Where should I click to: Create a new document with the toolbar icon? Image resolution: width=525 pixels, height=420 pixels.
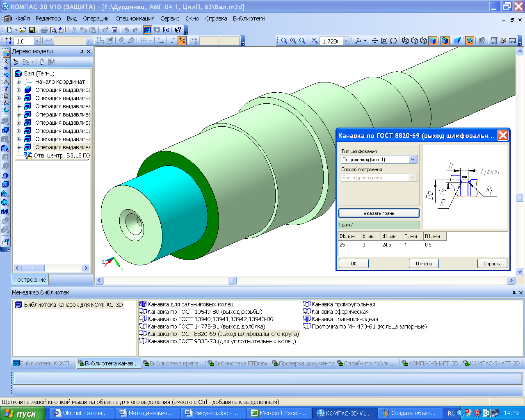9,30
